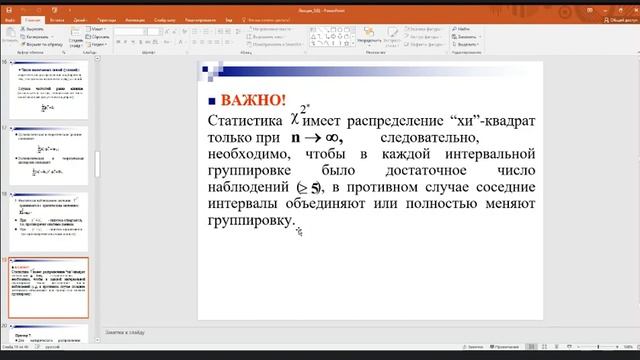This screenshot has height=360, width=640.
Task: Change font color with the A icon
Action: [180, 42]
